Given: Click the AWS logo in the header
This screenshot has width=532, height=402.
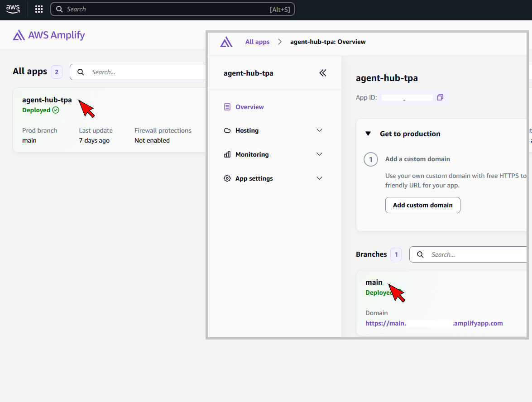Looking at the screenshot, I should tap(13, 9).
